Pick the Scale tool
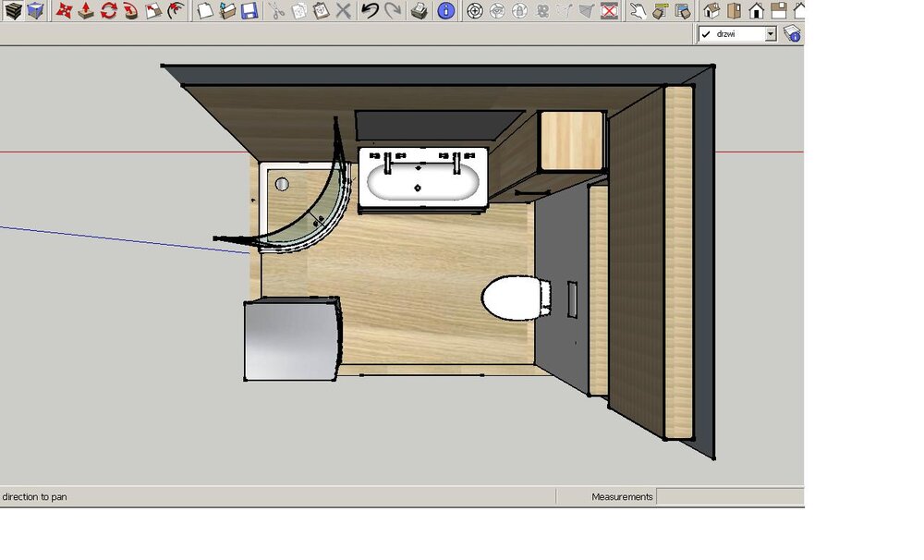Screen dimensions: 924x560 tap(152, 11)
